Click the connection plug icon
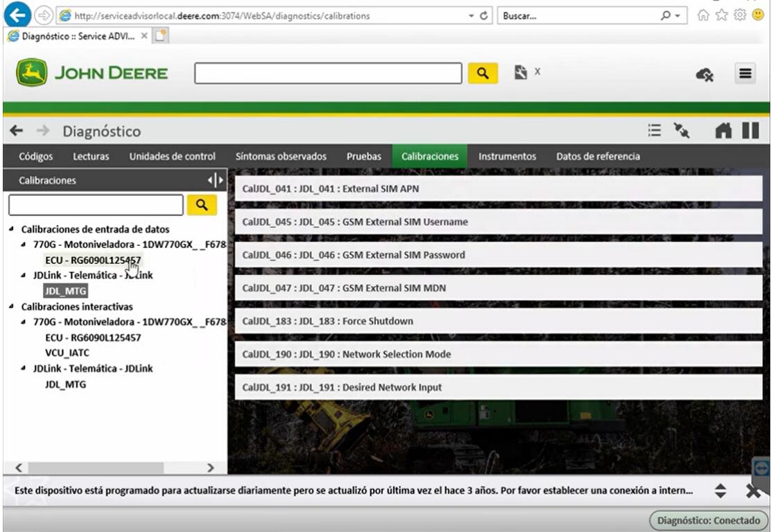This screenshot has width=771, height=532. [x=682, y=131]
